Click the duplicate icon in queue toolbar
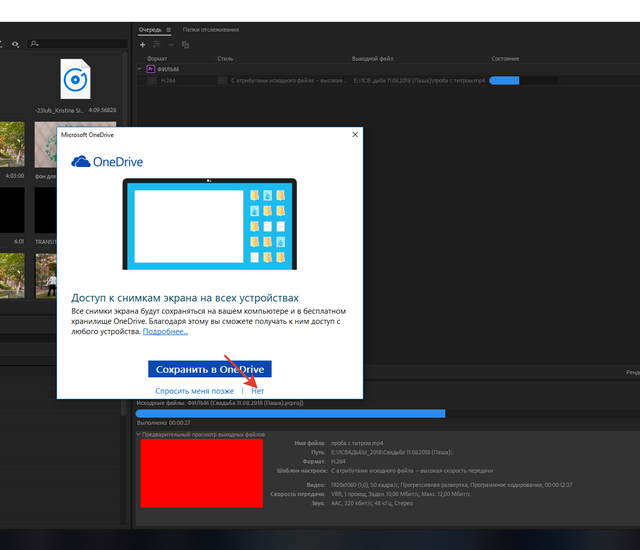Viewport: 640px width, 550px height. pyautogui.click(x=185, y=45)
